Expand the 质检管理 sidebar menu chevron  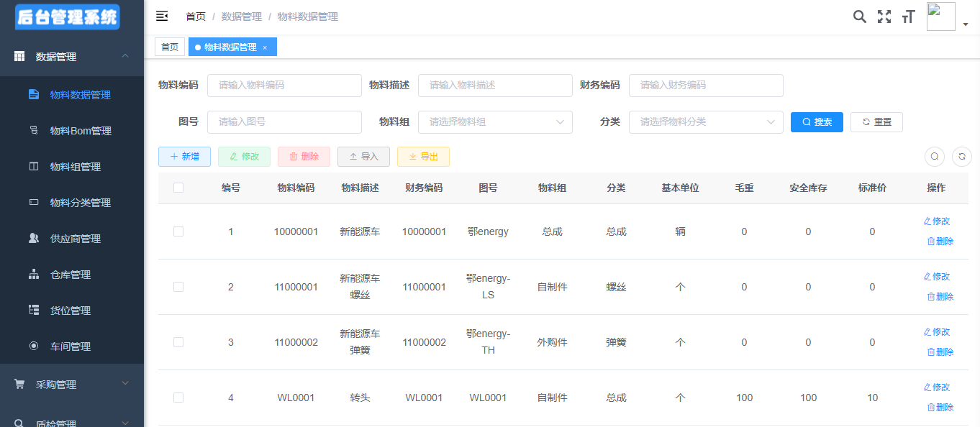(x=125, y=423)
